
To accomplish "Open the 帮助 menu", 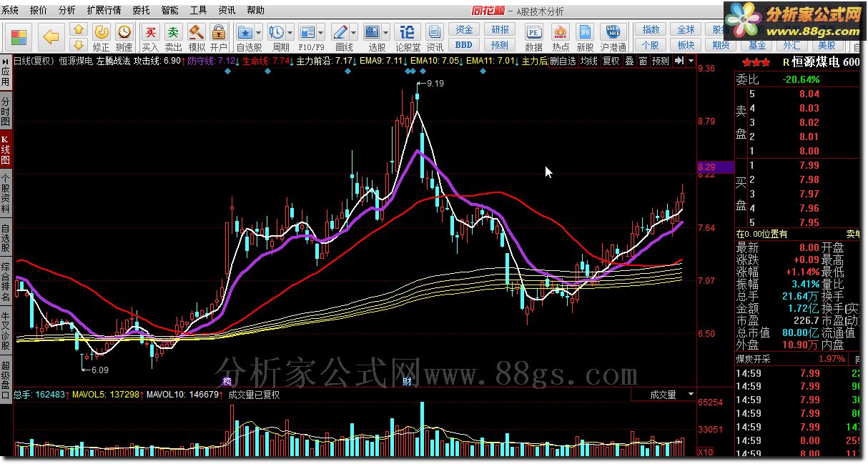I will click(255, 11).
